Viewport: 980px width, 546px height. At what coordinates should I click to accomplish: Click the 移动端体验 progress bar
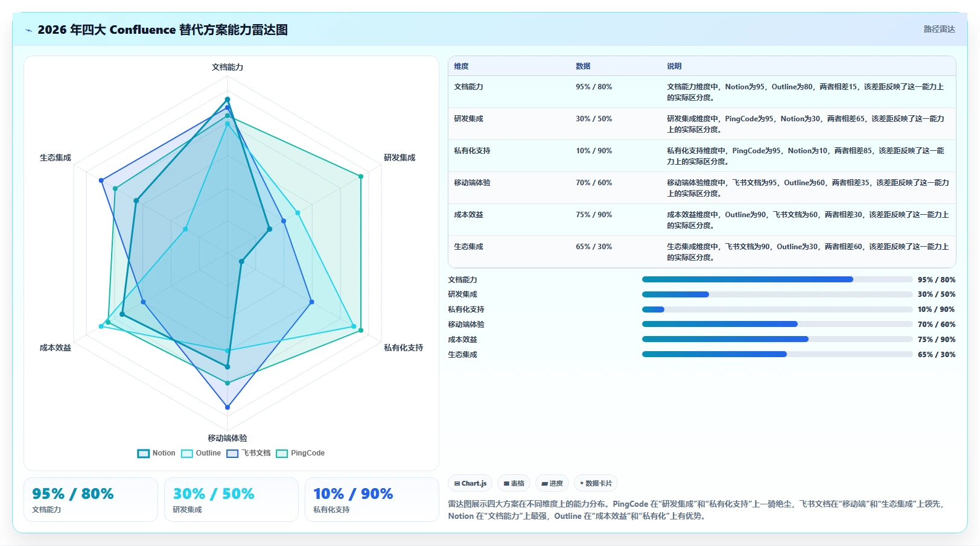[x=777, y=324]
